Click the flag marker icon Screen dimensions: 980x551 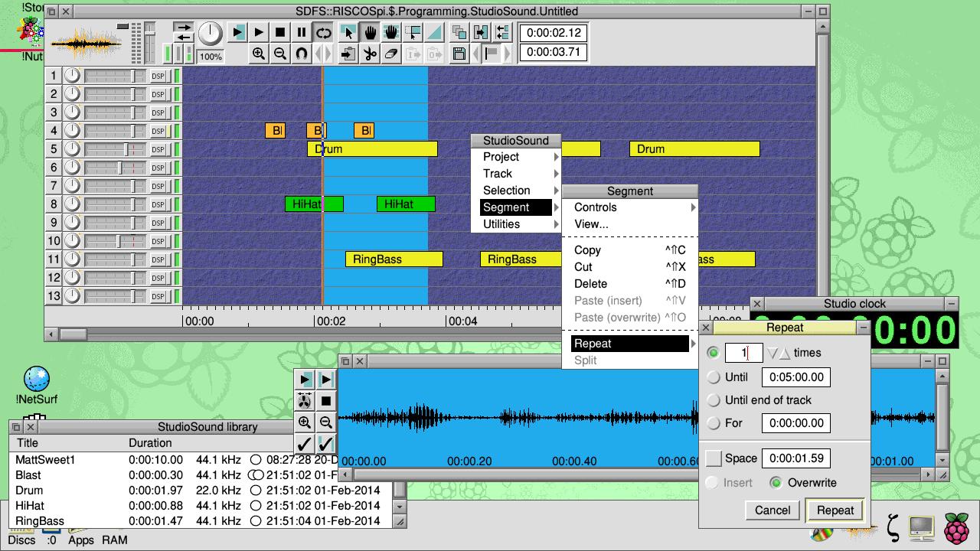pos(492,54)
